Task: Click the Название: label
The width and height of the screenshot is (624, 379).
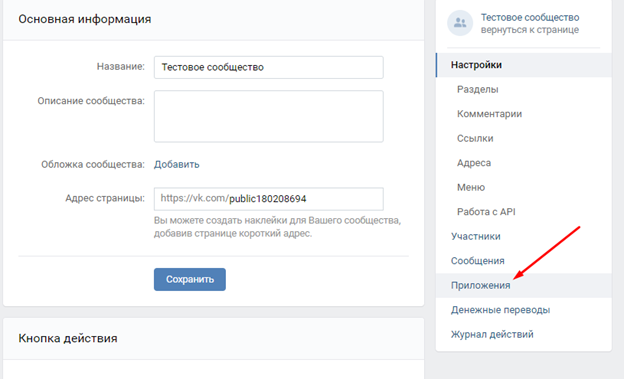Action: [121, 66]
